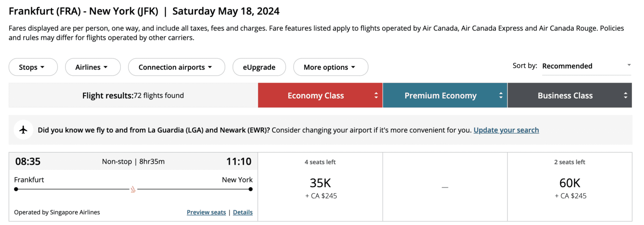This screenshot has height=225, width=644.
Task: Choose the 35K Economy fare
Action: pos(320,187)
